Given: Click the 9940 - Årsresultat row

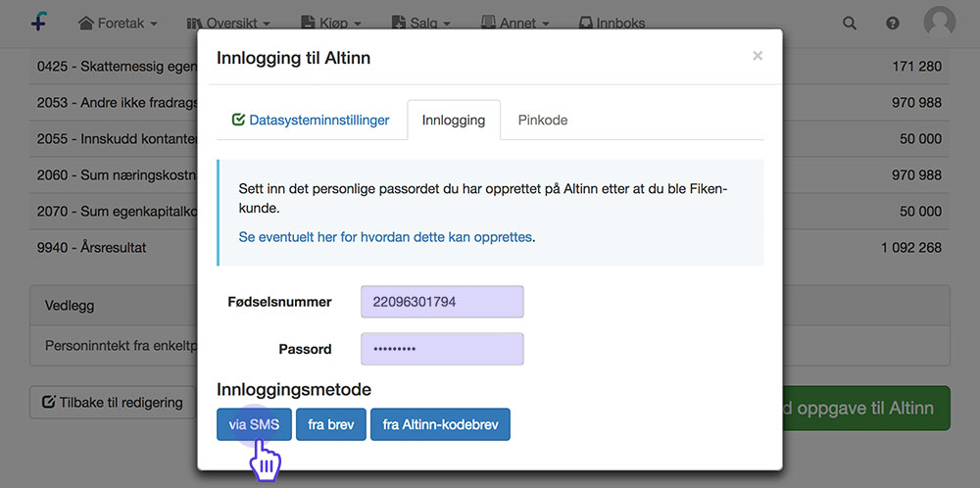Looking at the screenshot, I should click(x=489, y=248).
